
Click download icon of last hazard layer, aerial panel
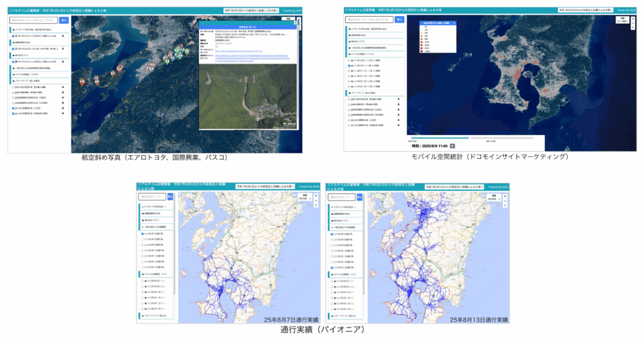click(63, 114)
